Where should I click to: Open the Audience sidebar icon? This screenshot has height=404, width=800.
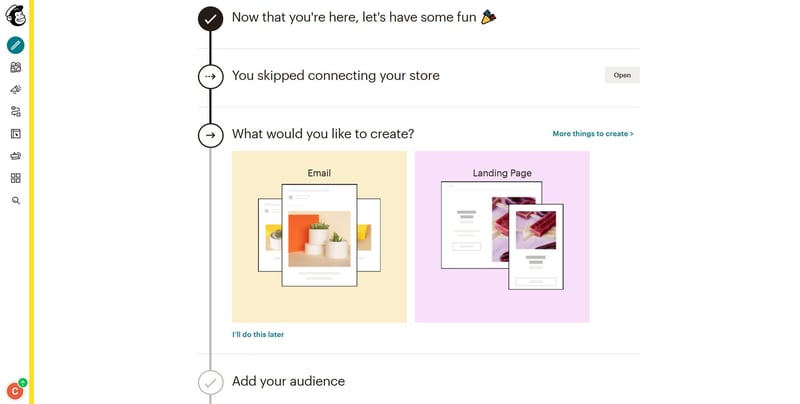click(x=15, y=67)
